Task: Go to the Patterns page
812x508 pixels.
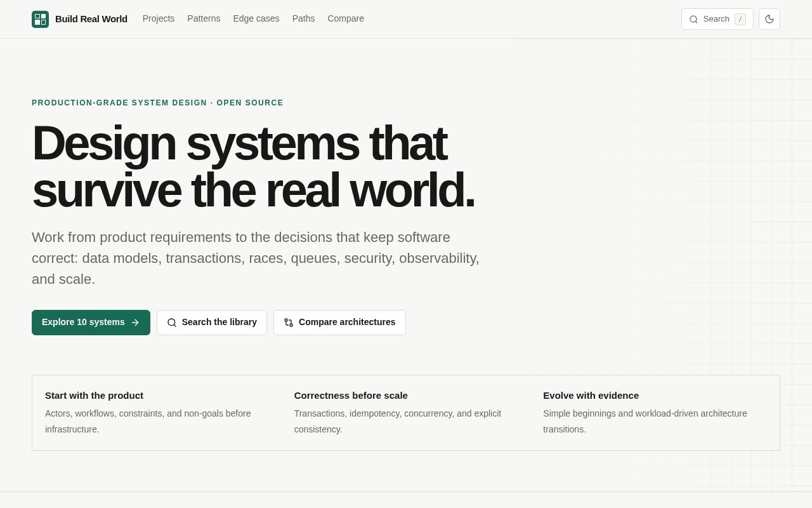Action: [204, 18]
